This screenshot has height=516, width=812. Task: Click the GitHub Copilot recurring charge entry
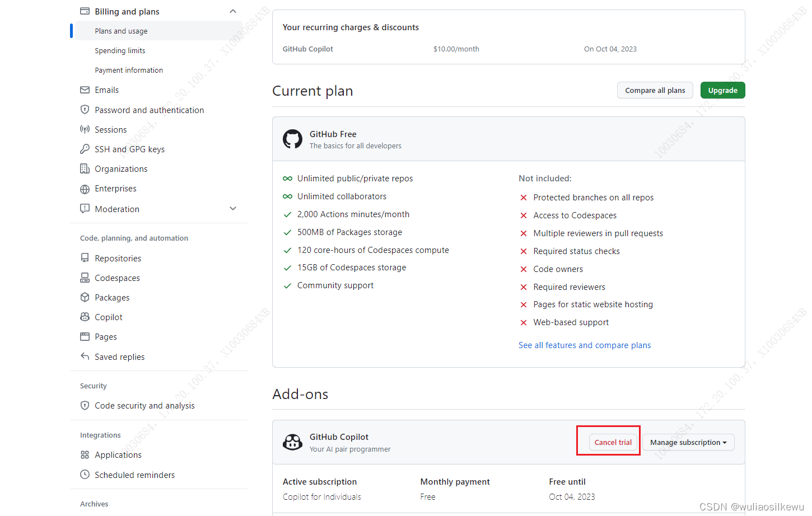click(307, 49)
